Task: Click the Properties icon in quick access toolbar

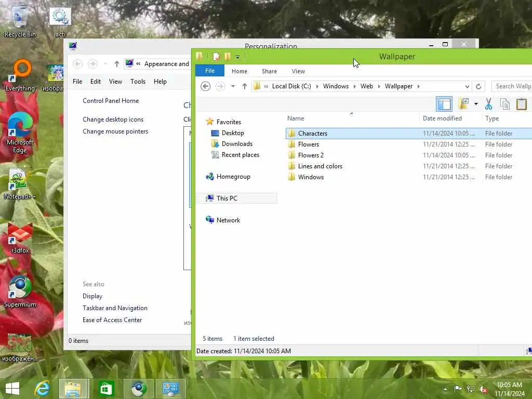Action: [x=216, y=56]
